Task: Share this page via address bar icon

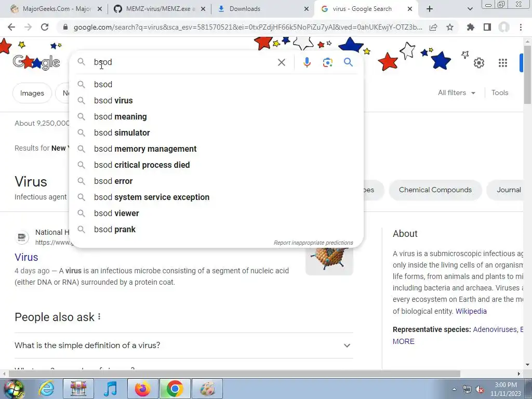Action: pyautogui.click(x=433, y=27)
